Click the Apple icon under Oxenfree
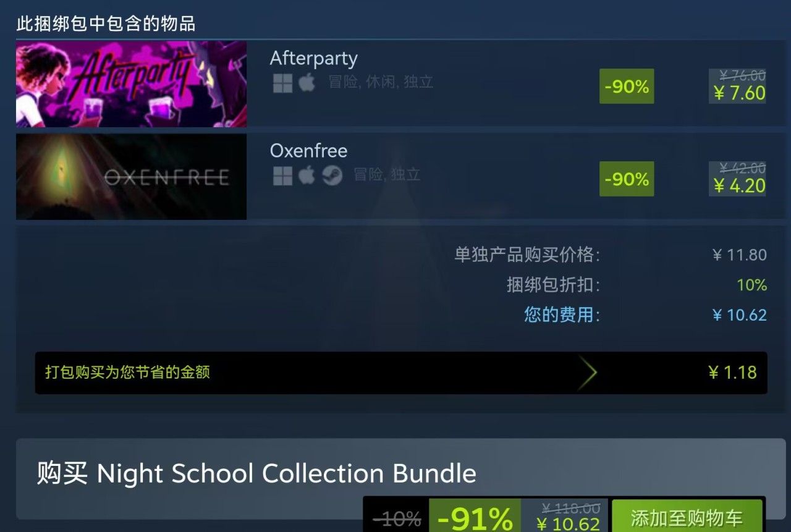Image resolution: width=791 pixels, height=532 pixels. 307,175
